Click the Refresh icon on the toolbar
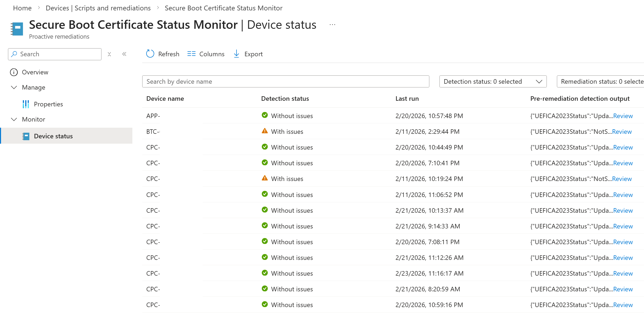Image resolution: width=644 pixels, height=314 pixels. [x=150, y=54]
